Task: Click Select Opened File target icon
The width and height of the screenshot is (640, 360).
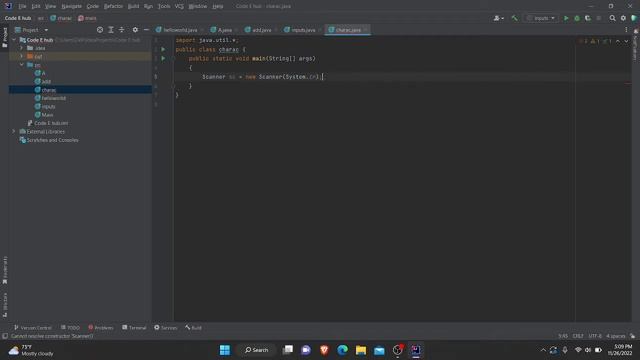Action: coord(100,30)
